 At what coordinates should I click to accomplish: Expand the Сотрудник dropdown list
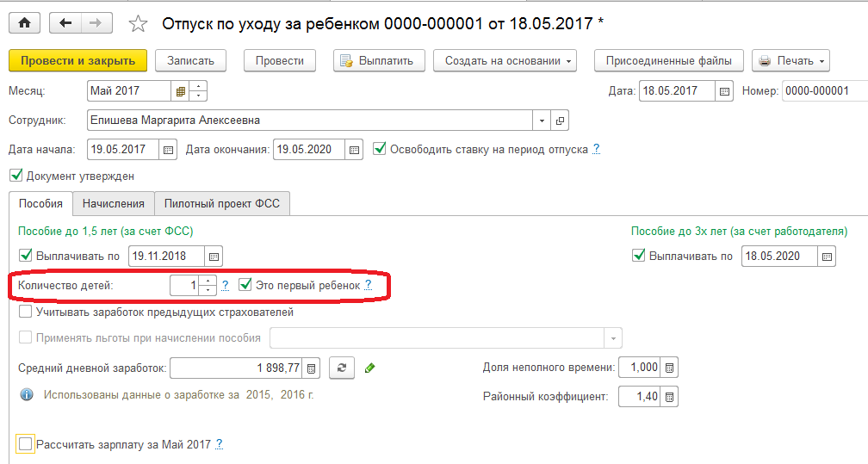(x=542, y=121)
